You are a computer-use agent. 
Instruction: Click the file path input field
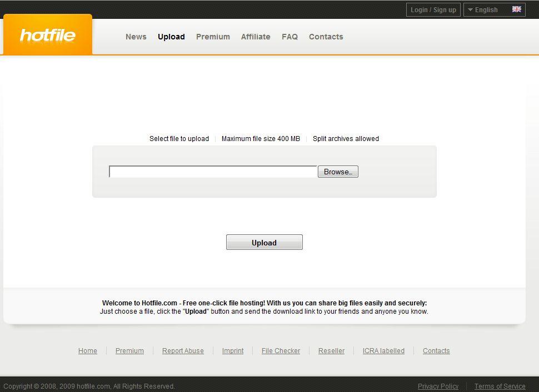(213, 172)
